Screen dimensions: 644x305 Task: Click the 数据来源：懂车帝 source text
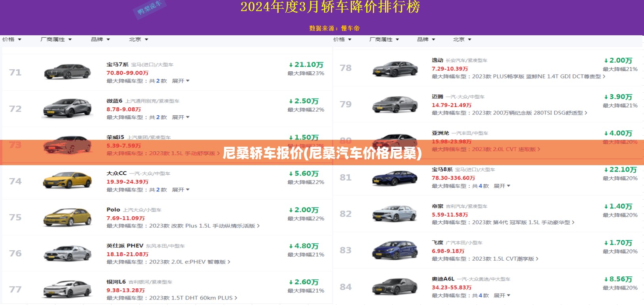334,28
